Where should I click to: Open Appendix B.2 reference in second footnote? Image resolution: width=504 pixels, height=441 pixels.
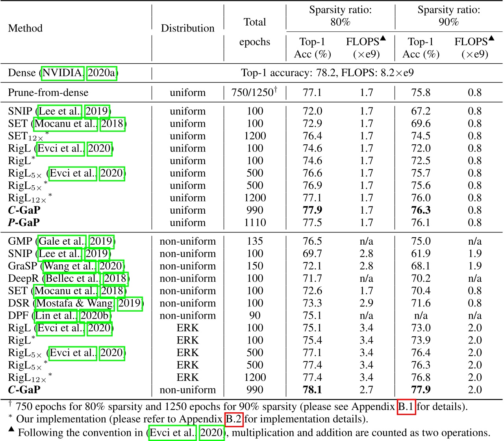[233, 419]
